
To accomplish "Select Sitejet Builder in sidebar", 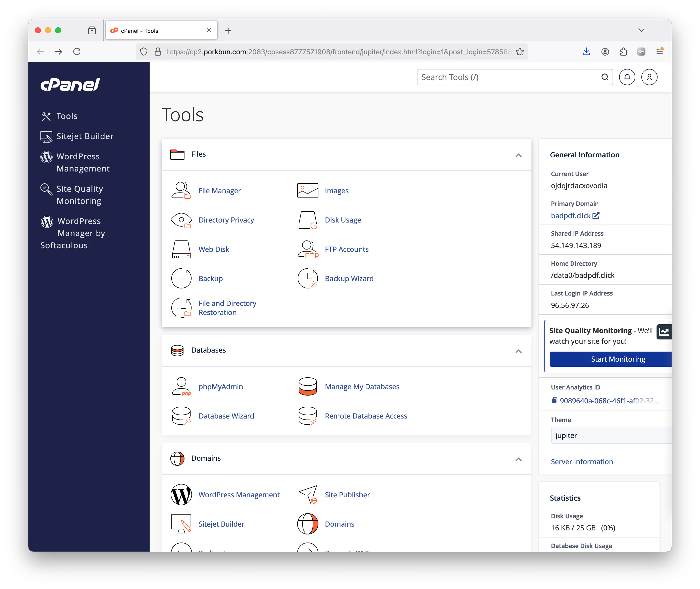I will (x=85, y=136).
